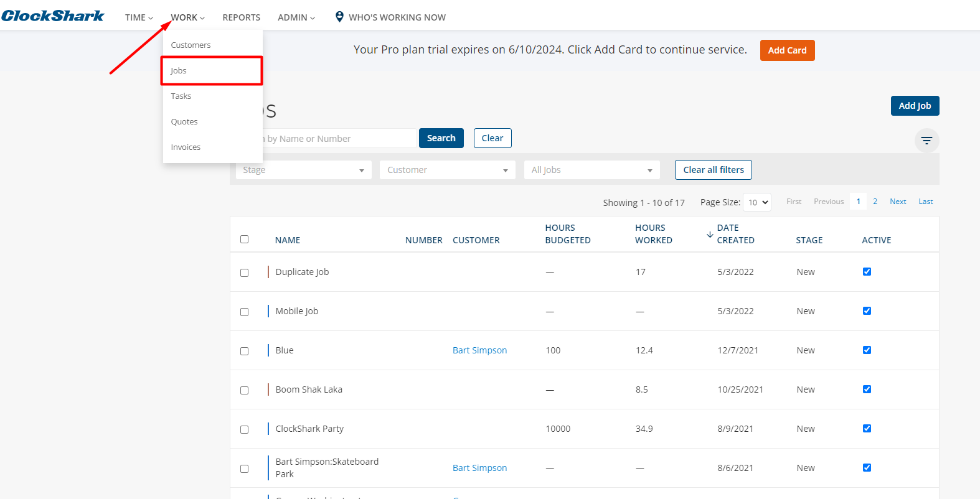Open the Blue job entry

[x=285, y=350]
